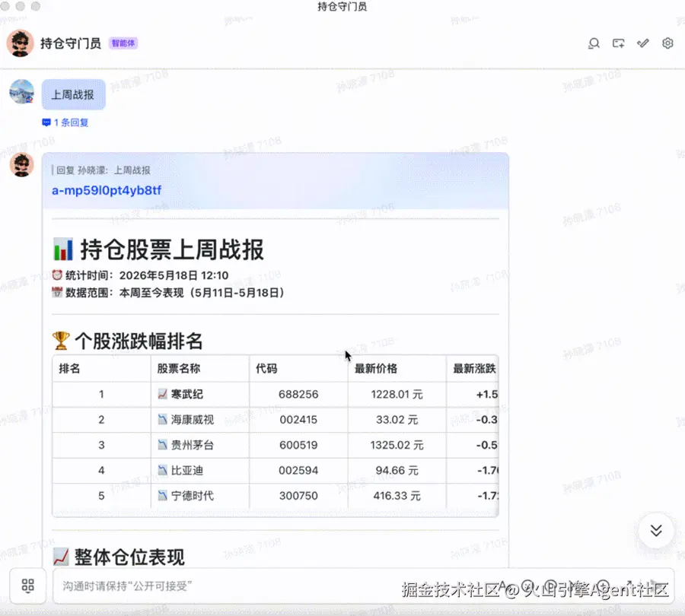Click the 持仓守门员 chat title

tap(71, 43)
